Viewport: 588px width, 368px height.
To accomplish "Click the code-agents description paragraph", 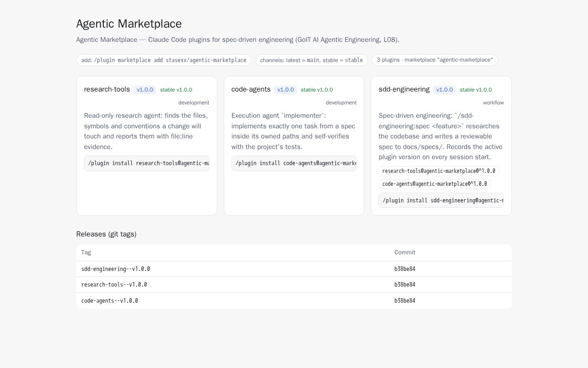I will coord(294,131).
